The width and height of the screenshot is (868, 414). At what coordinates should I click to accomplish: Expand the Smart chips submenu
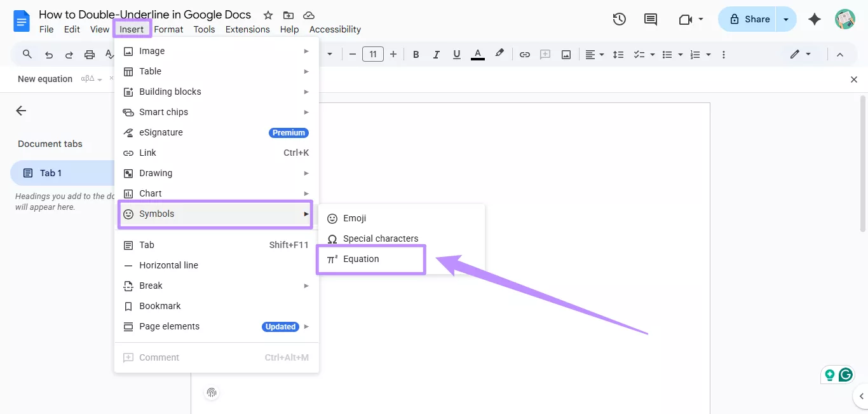[216, 112]
